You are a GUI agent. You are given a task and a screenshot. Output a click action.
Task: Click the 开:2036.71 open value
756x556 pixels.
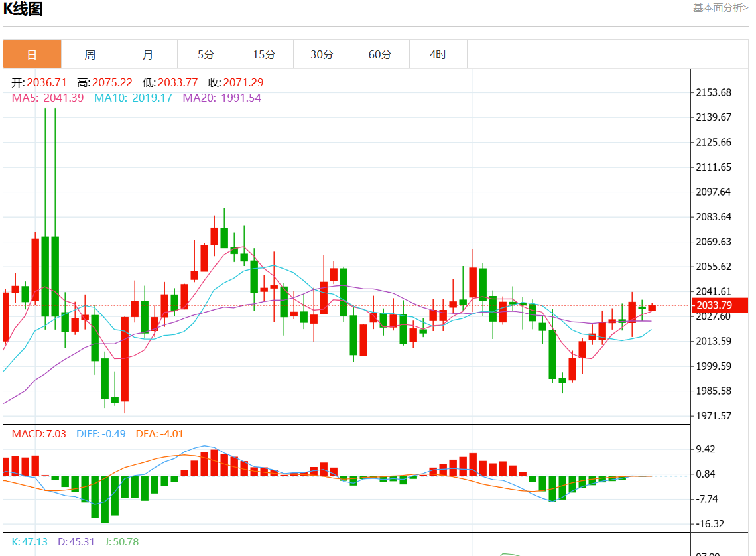click(x=39, y=82)
